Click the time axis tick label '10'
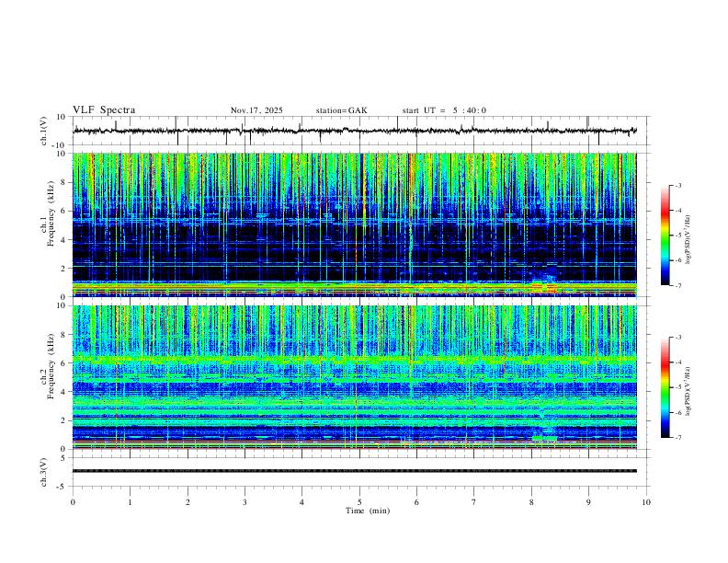 [646, 502]
